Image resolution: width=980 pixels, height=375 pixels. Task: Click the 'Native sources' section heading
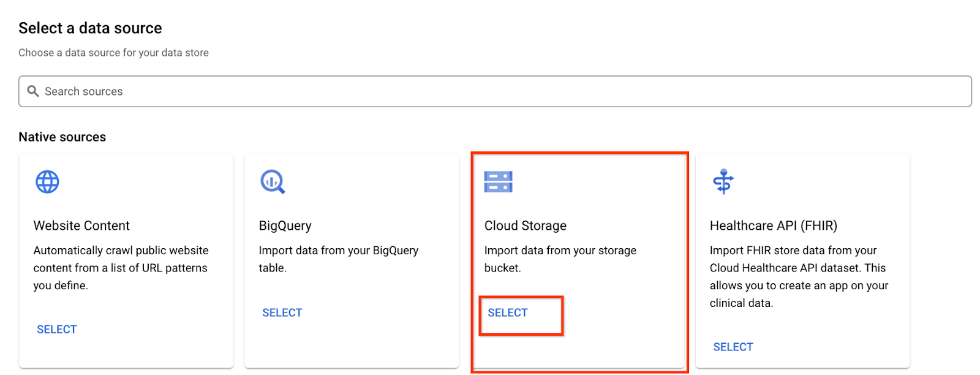(62, 137)
